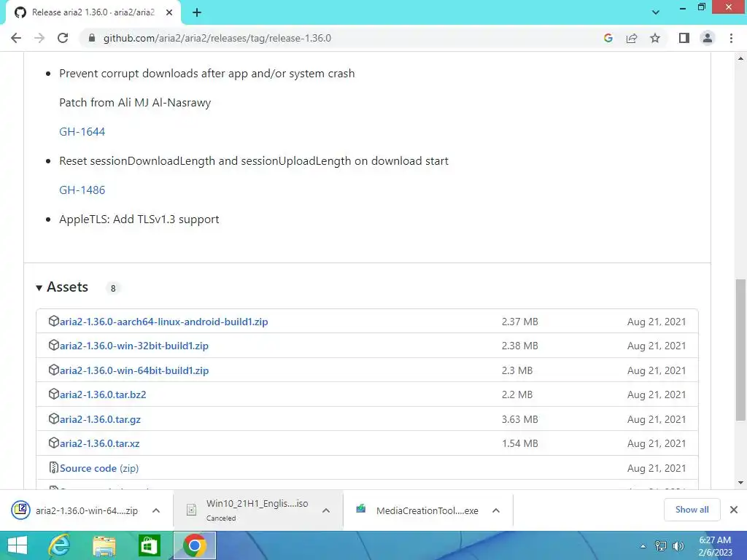The width and height of the screenshot is (747, 560).
Task: Click page vertical scrollbar thumb
Action: point(740,350)
